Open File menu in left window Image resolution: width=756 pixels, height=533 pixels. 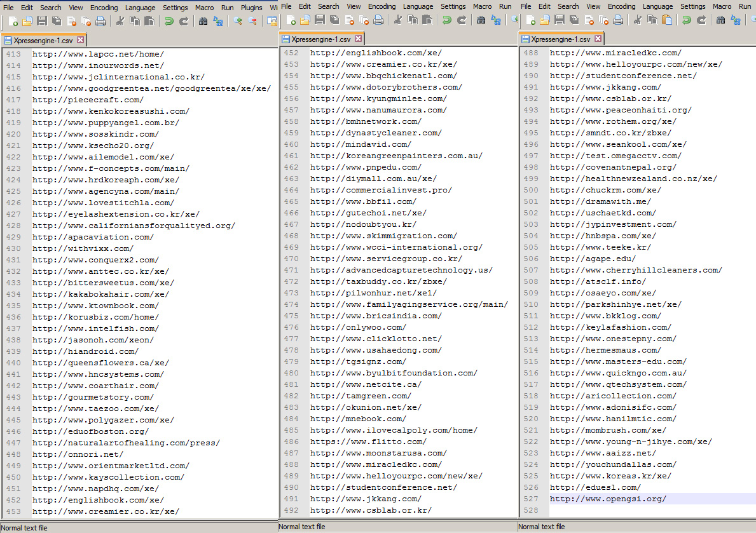(x=8, y=8)
